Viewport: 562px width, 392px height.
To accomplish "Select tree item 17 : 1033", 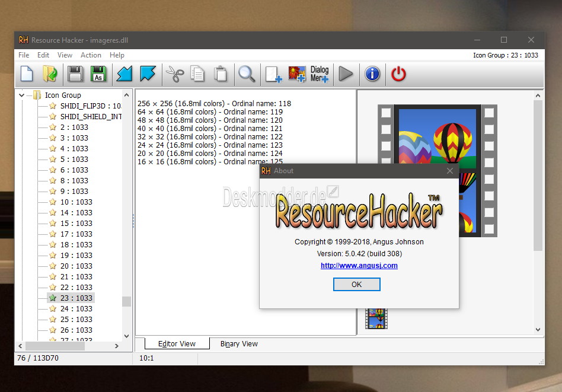I will click(x=76, y=234).
